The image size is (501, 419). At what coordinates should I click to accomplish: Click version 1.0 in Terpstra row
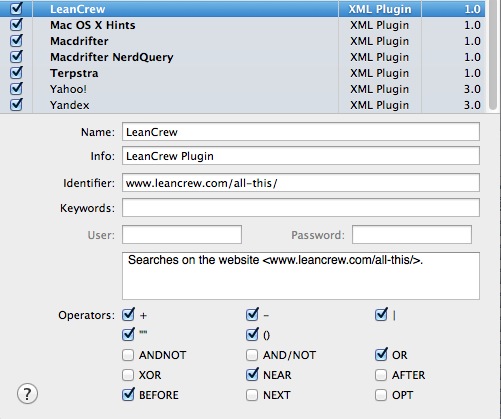tap(472, 73)
